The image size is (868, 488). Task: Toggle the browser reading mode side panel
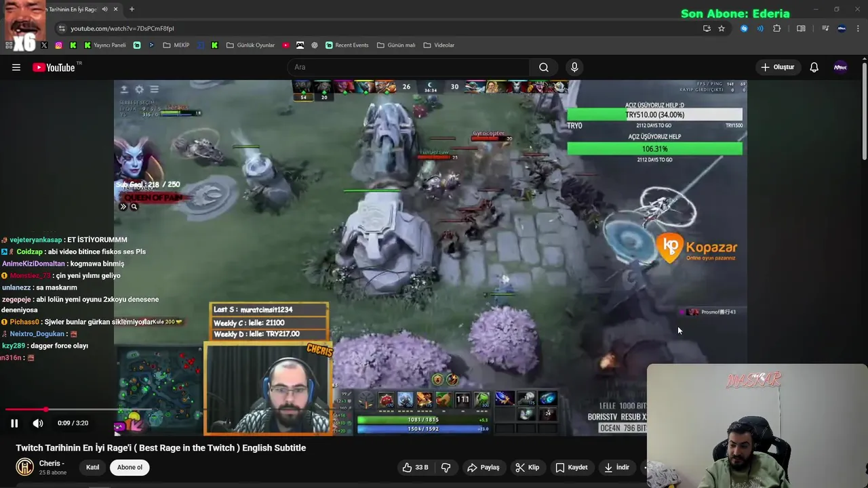pos(801,28)
